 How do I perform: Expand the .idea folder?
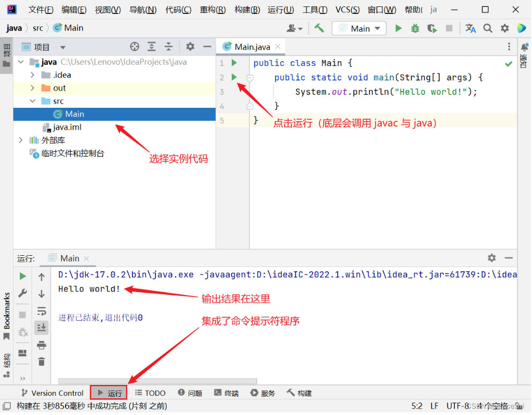(x=33, y=75)
